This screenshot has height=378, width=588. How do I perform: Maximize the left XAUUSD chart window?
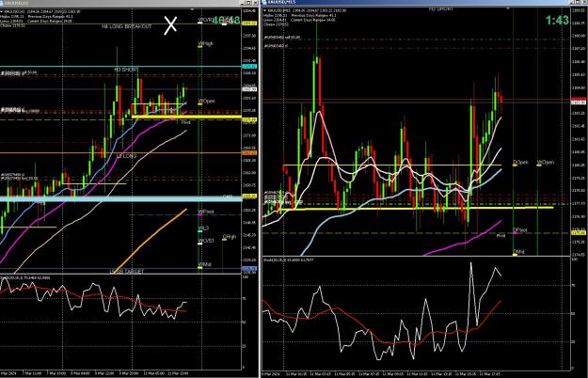[x=248, y=3]
